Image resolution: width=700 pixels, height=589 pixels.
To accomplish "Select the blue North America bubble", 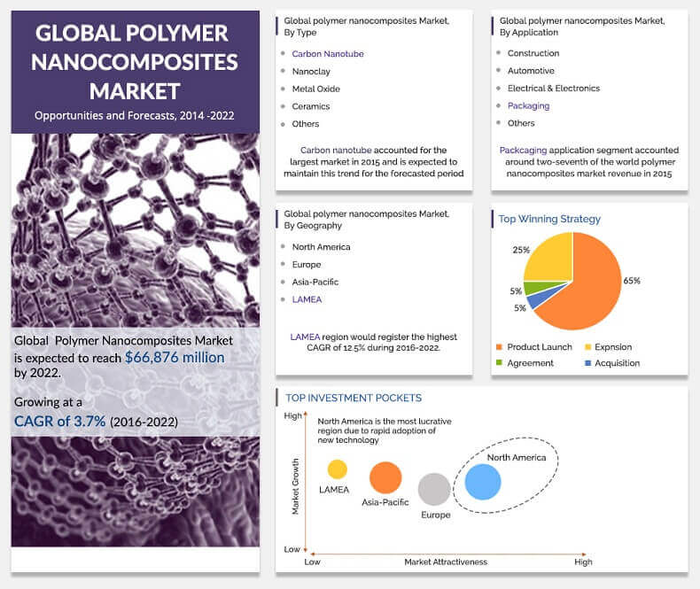I will (x=483, y=483).
